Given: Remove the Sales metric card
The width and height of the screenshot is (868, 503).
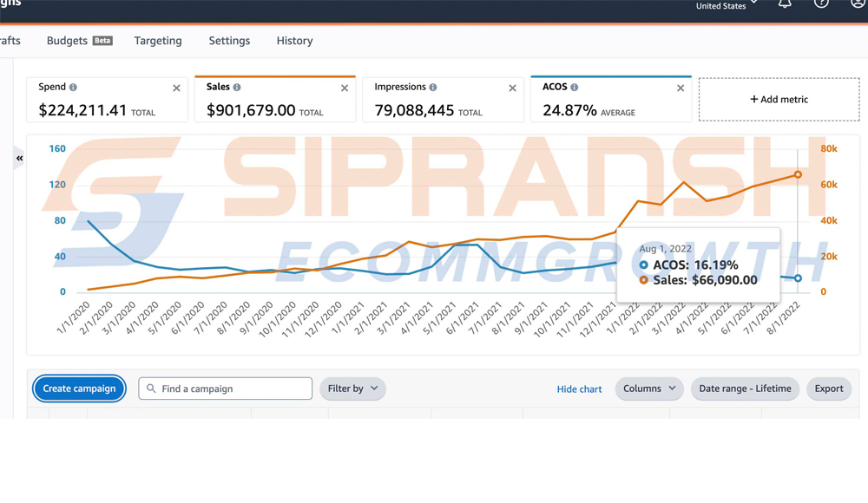Looking at the screenshot, I should pyautogui.click(x=345, y=88).
